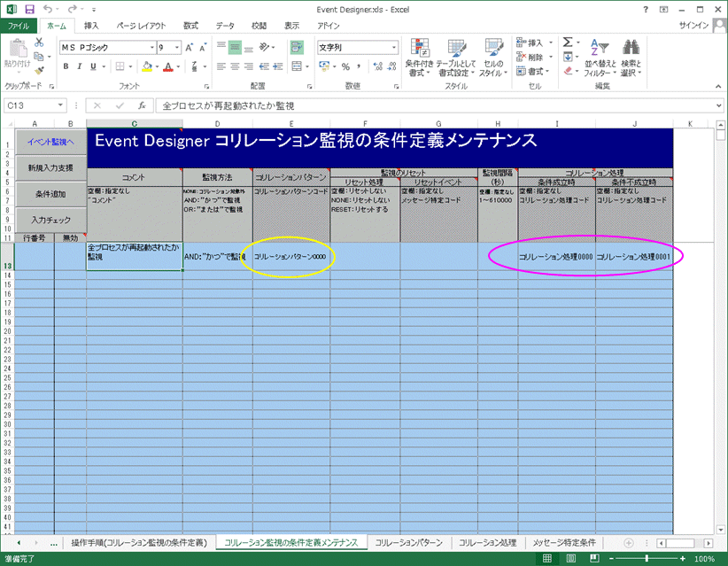Click the vertical scrollbar down arrow
Viewport: 728px width, 566px height.
pos(720,530)
